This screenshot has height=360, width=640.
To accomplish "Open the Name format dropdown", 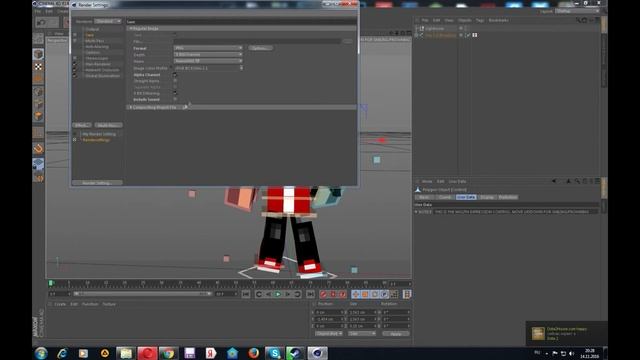I will tap(208, 61).
